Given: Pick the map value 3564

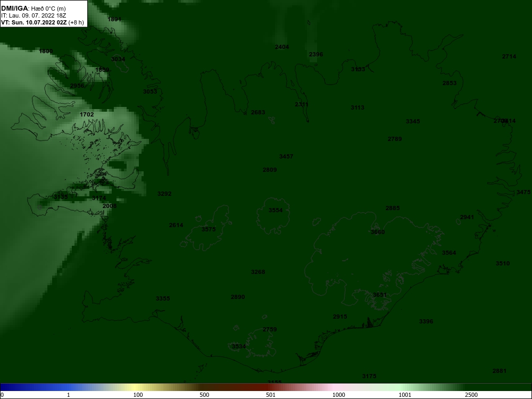Looking at the screenshot, I should 449,253.
